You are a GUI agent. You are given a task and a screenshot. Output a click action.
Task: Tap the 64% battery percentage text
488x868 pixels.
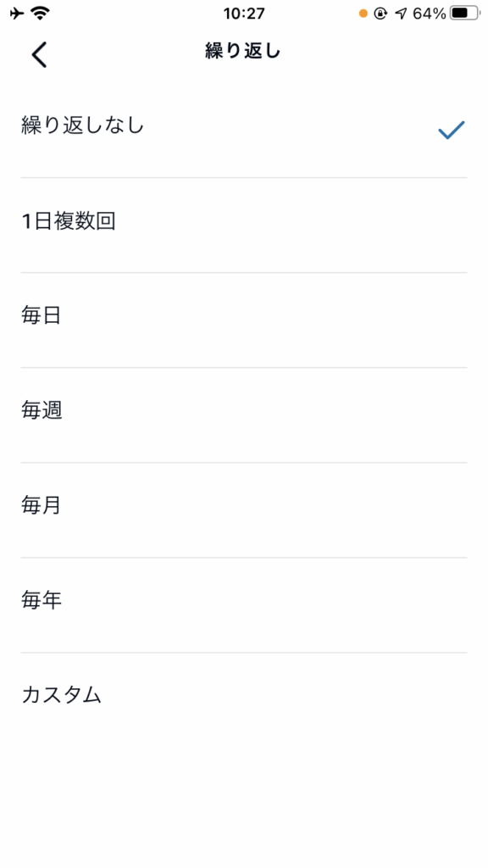click(430, 14)
